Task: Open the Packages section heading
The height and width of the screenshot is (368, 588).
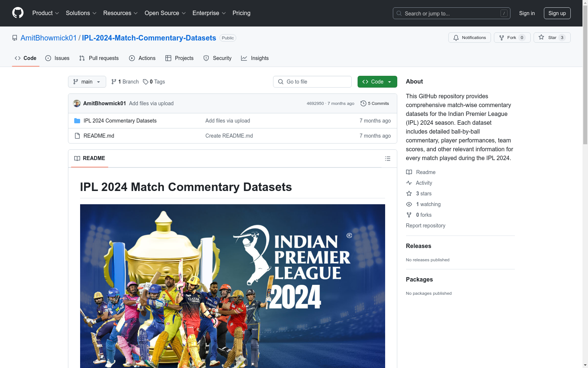Action: coord(419,279)
